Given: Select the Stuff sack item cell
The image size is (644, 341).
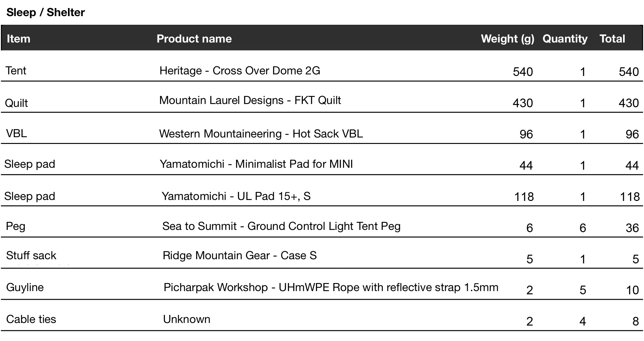Looking at the screenshot, I should point(31,255).
